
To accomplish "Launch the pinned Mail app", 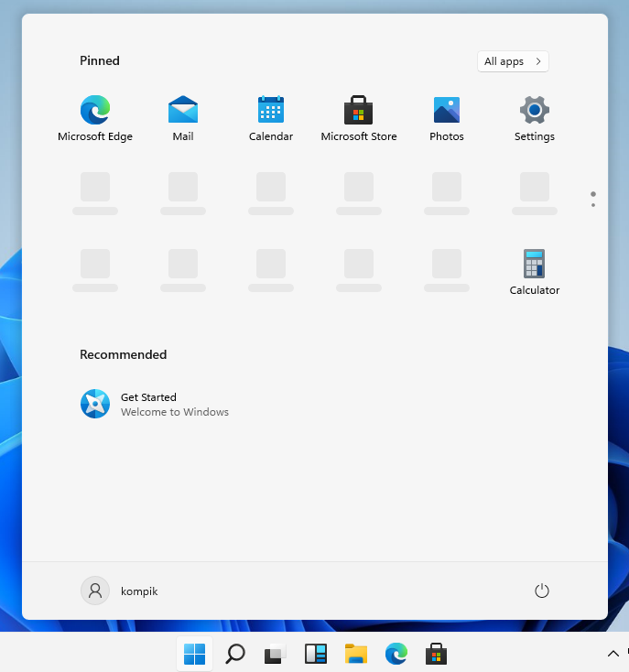I will pyautogui.click(x=183, y=119).
